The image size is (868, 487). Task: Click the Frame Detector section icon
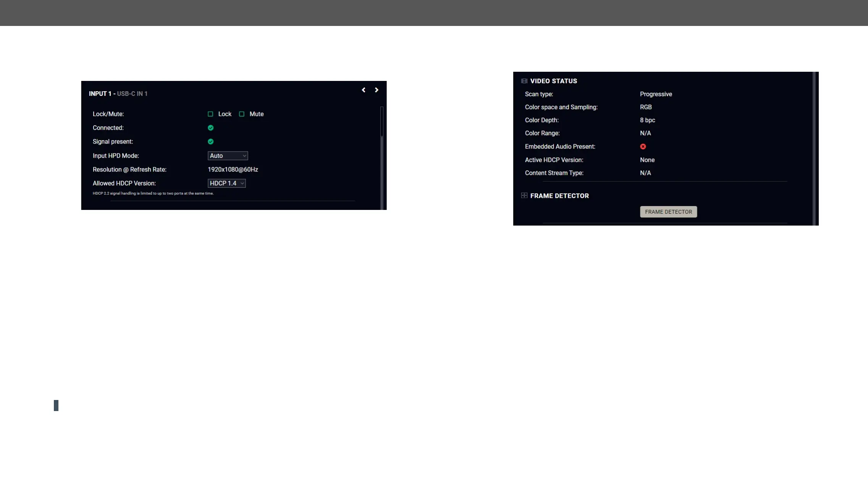524,195
